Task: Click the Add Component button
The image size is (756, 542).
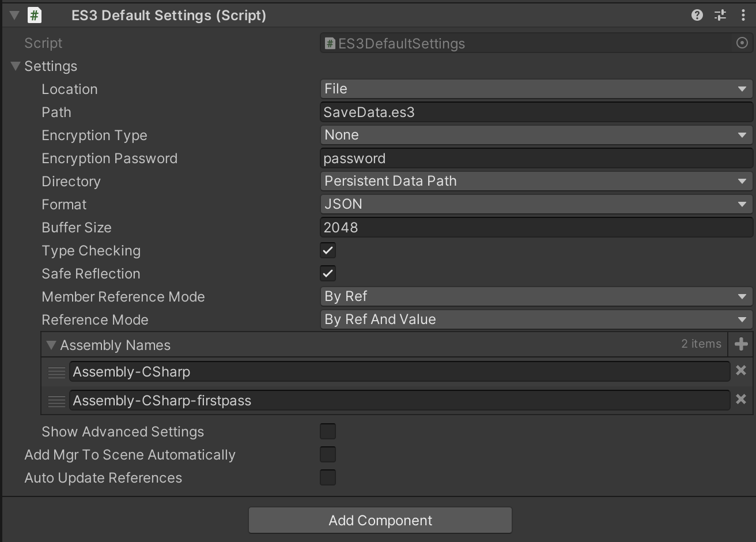Action: pos(380,521)
